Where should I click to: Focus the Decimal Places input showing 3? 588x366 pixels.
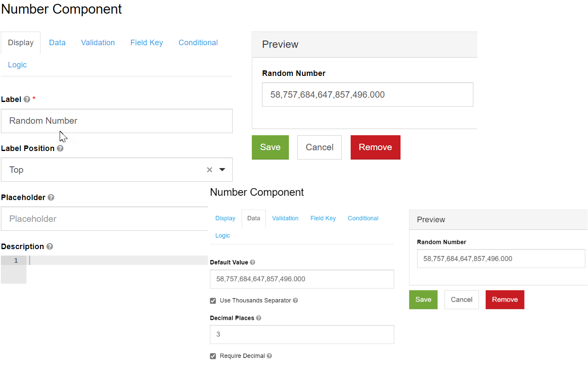pos(302,334)
